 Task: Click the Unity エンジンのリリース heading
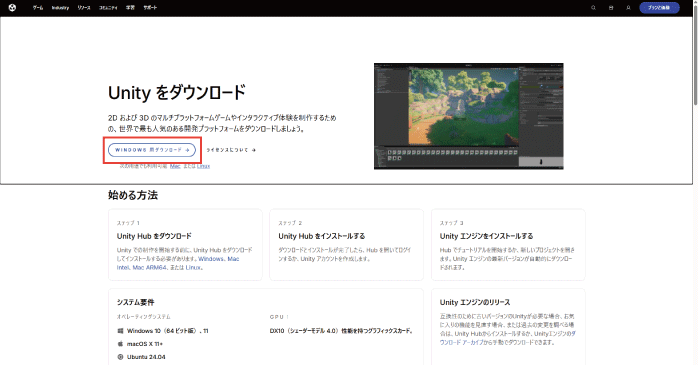[475, 302]
